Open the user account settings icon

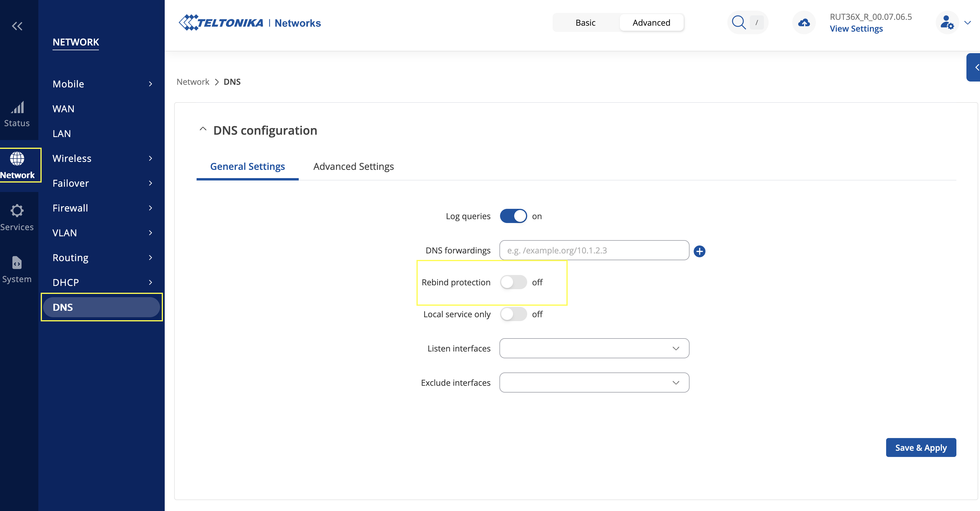[x=947, y=23]
